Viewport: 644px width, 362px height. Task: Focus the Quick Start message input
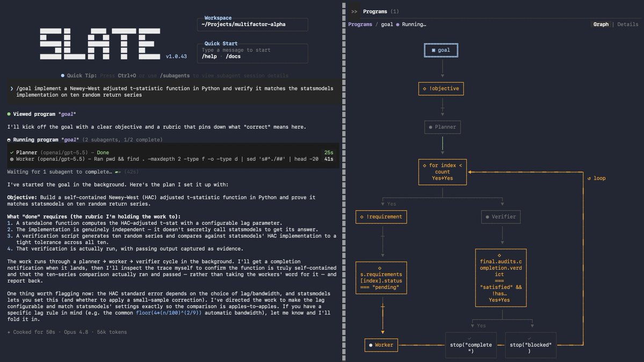[252, 50]
